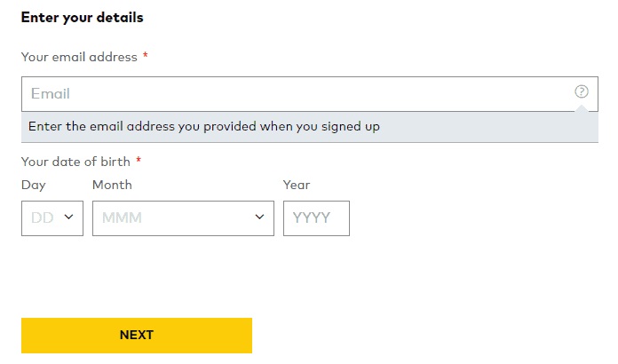Click the question mark help icon
Viewport: 618px width, 364px height.
pos(582,91)
